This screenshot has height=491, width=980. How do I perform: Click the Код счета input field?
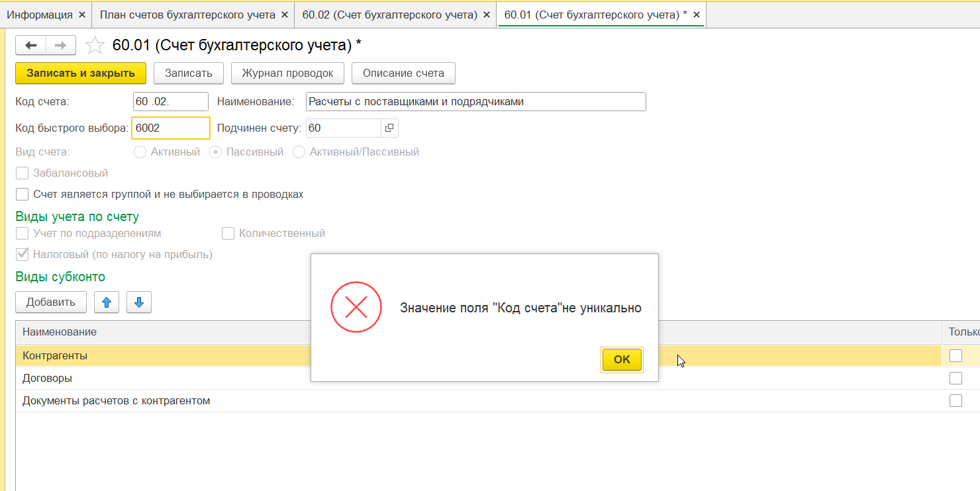tap(170, 102)
